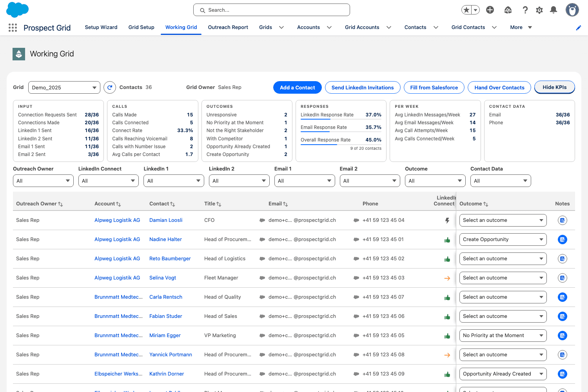Image resolution: width=588 pixels, height=392 pixels.
Task: Open the Alpweg Logistik AG link for Damian Loosli
Action: [117, 220]
